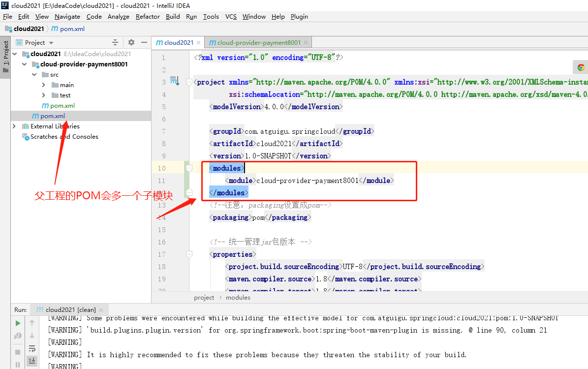The width and height of the screenshot is (588, 369).
Task: Expand External Libraries node
Action: 14,126
